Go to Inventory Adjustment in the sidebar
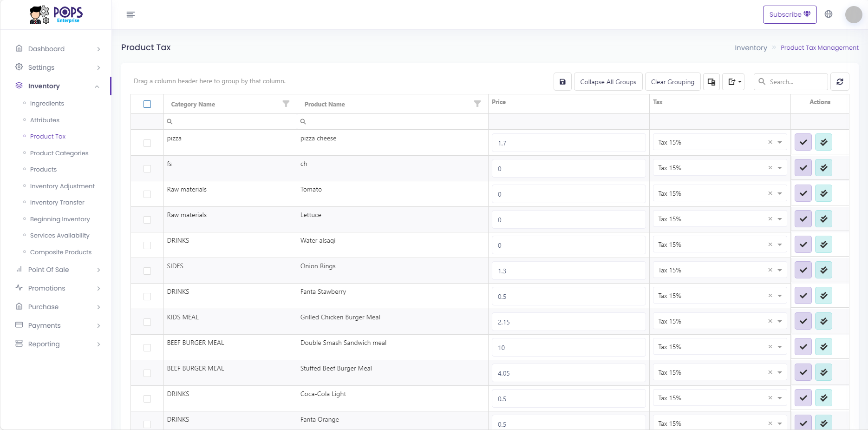868x430 pixels. tap(62, 186)
